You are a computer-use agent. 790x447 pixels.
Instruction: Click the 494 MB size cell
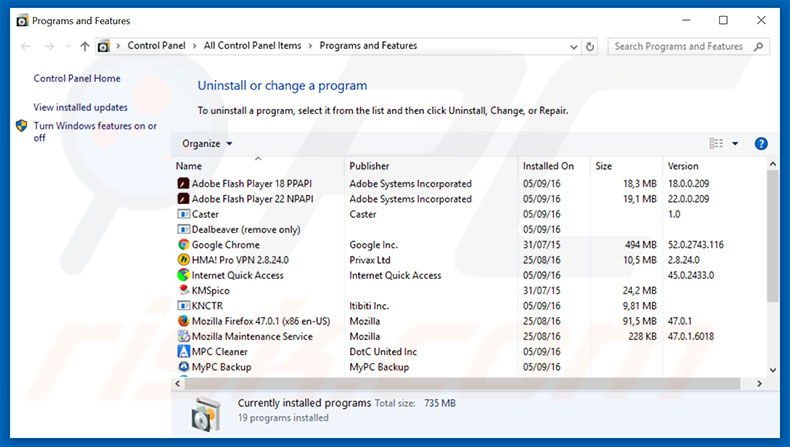(640, 245)
